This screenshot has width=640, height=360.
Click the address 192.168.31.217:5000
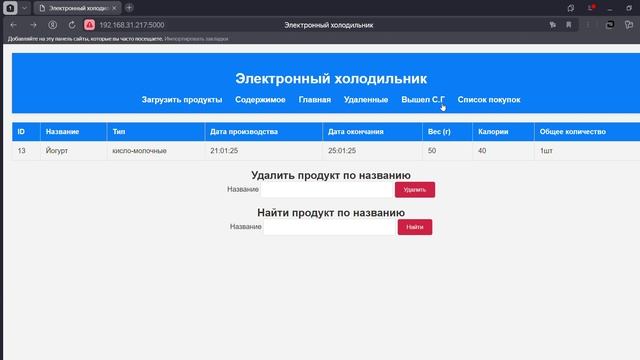click(132, 25)
